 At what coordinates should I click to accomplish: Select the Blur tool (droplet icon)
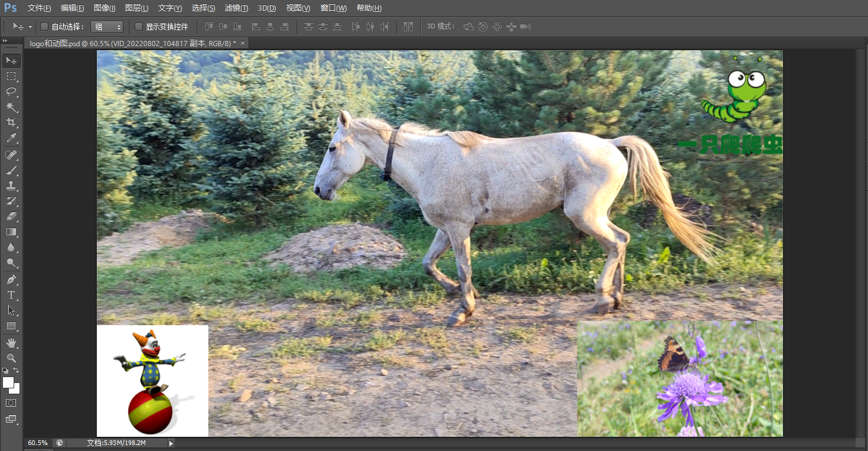click(x=11, y=247)
